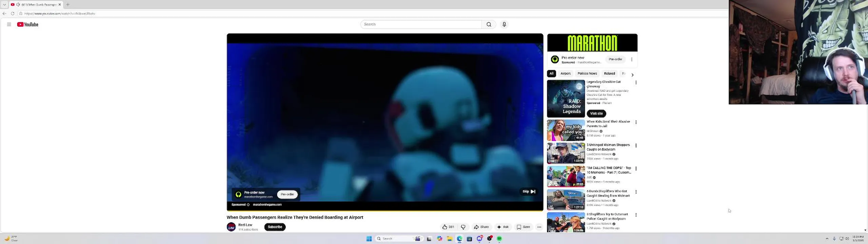Show hidden system tray icons
The image size is (868, 244).
[827, 239]
